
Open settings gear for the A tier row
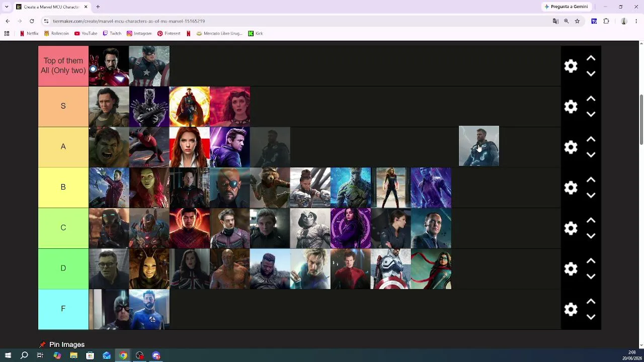[x=571, y=147]
